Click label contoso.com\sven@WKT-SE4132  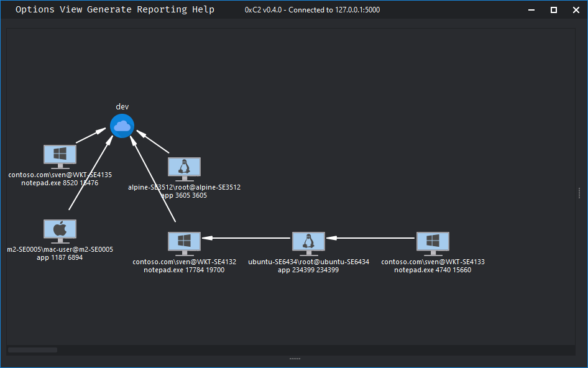point(184,262)
